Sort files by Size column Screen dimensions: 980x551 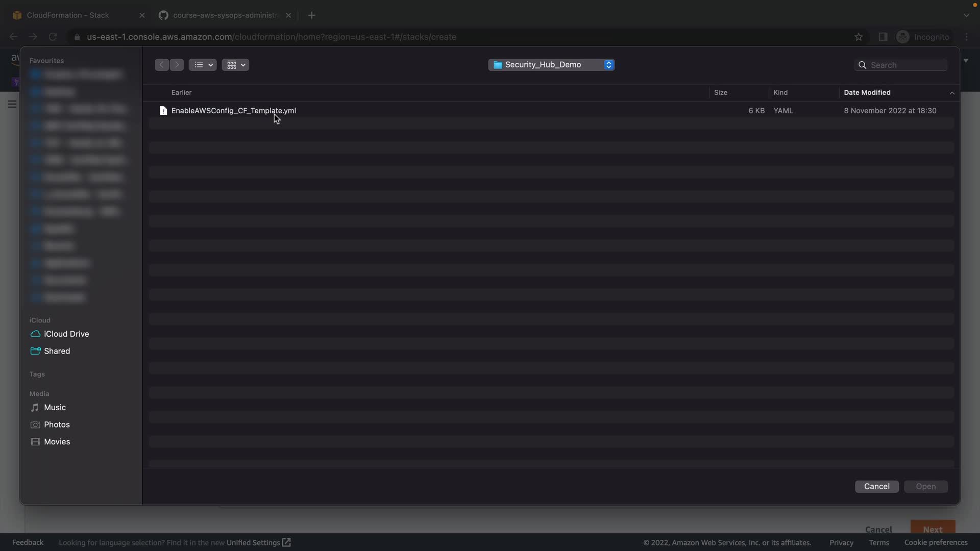click(720, 92)
